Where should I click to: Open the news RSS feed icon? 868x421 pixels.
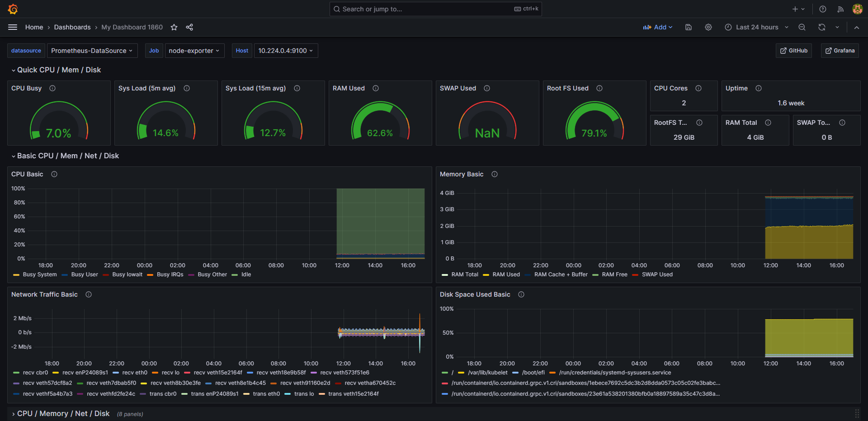[840, 9]
